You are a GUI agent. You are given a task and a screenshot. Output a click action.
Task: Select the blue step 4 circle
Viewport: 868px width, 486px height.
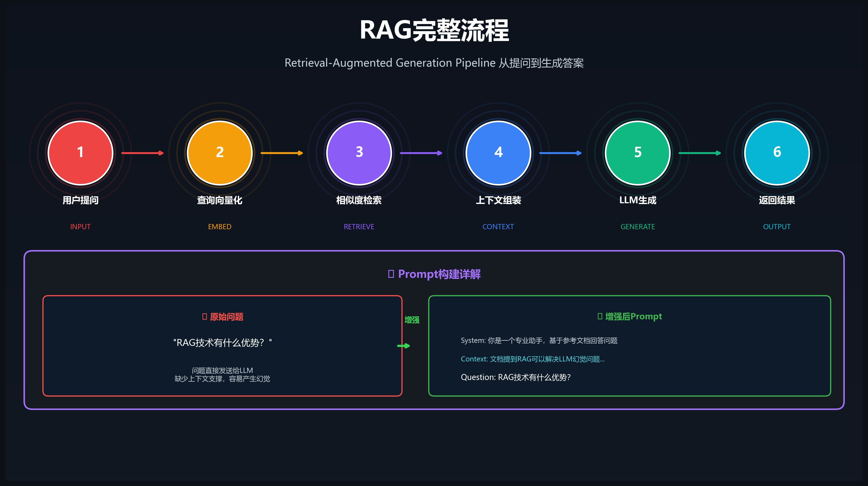(x=498, y=153)
